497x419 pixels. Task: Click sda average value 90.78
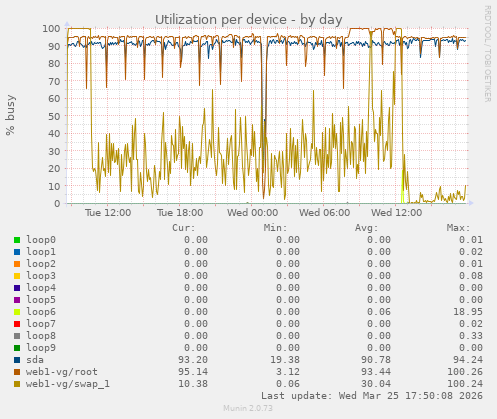point(376,360)
